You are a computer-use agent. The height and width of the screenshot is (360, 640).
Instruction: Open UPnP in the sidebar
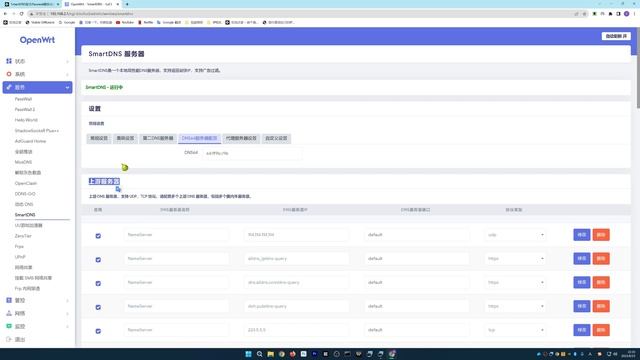click(x=20, y=257)
